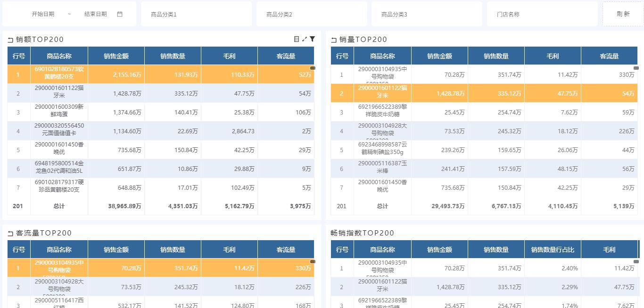Open the 商品分类1 dropdown
The height and width of the screenshot is (308, 644).
(x=196, y=14)
